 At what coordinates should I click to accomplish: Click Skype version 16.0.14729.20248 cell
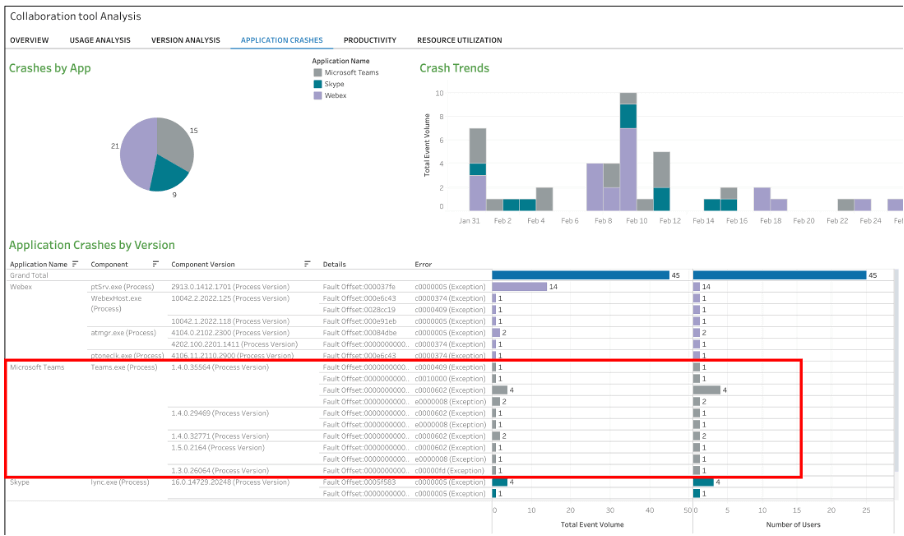[x=231, y=482]
